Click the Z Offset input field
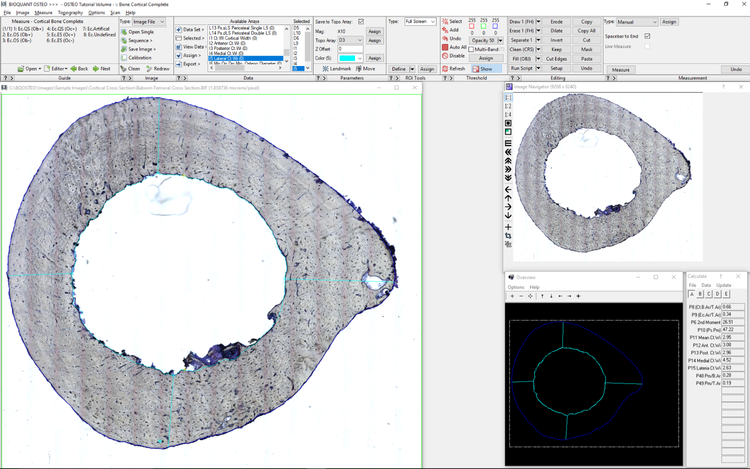The width and height of the screenshot is (750, 469). tap(350, 49)
